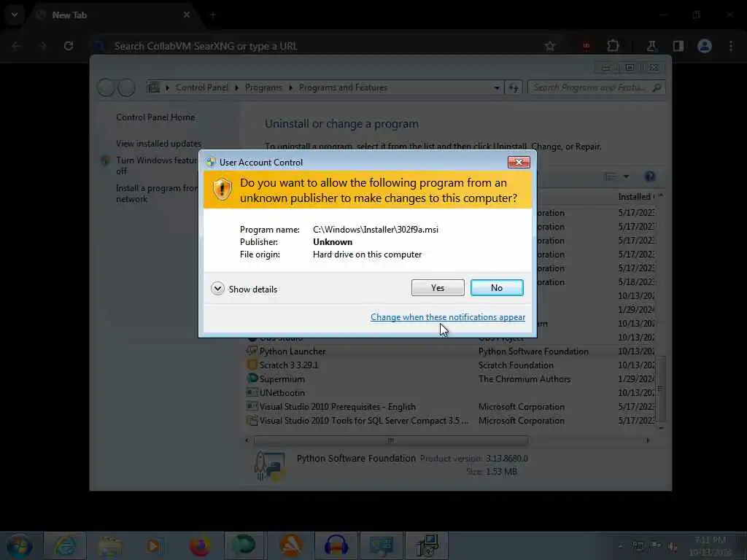Open the address bar history dropdown
This screenshot has height=560, width=747.
point(497,88)
